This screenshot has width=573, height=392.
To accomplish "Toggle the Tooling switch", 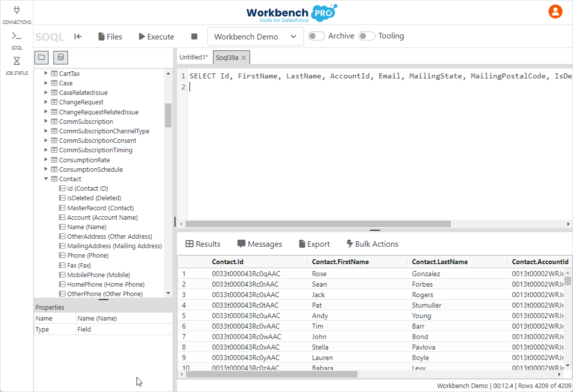I will pyautogui.click(x=367, y=36).
